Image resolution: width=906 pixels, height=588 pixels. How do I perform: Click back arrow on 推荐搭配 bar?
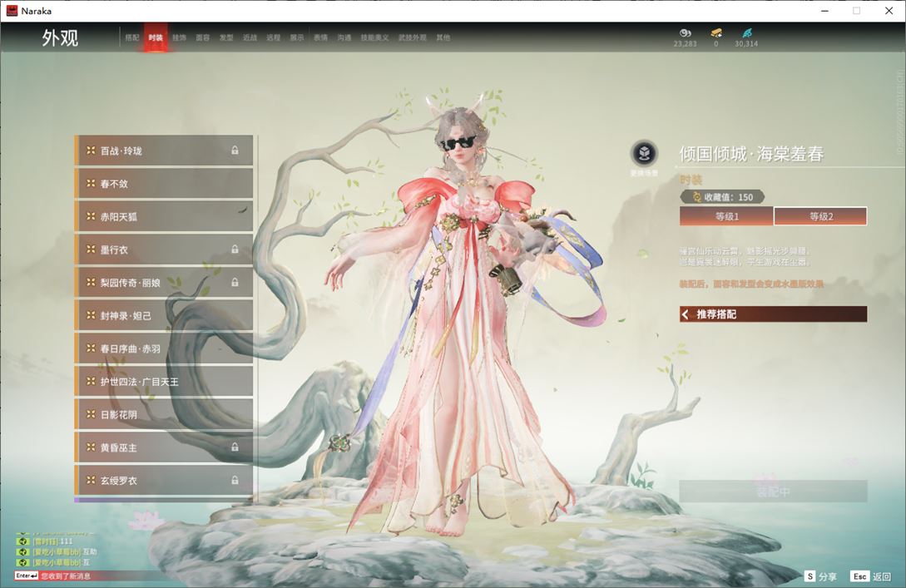pyautogui.click(x=686, y=314)
